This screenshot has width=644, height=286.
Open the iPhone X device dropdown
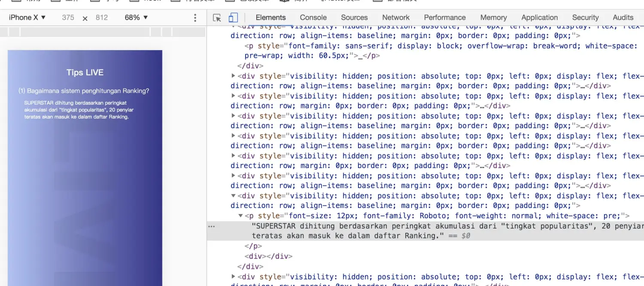[x=27, y=18]
